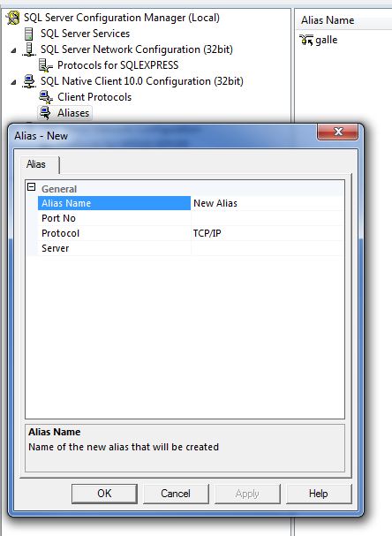
Task: Open Help for the alias dialog
Action: pyautogui.click(x=319, y=494)
